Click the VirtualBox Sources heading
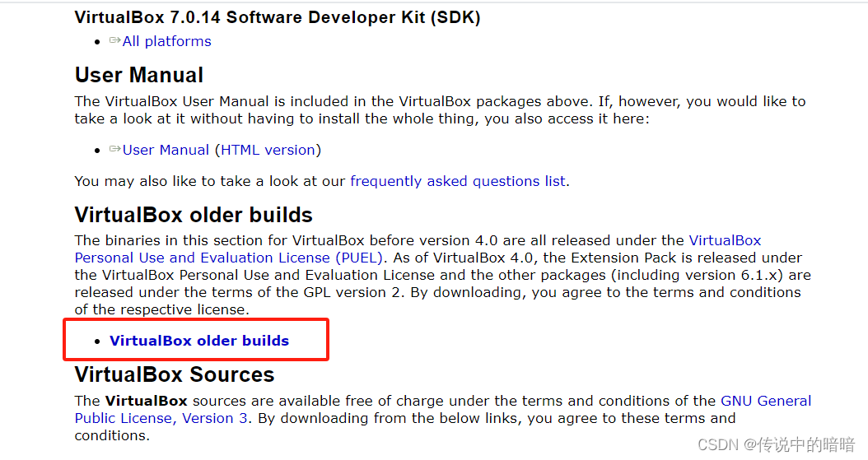 175,374
